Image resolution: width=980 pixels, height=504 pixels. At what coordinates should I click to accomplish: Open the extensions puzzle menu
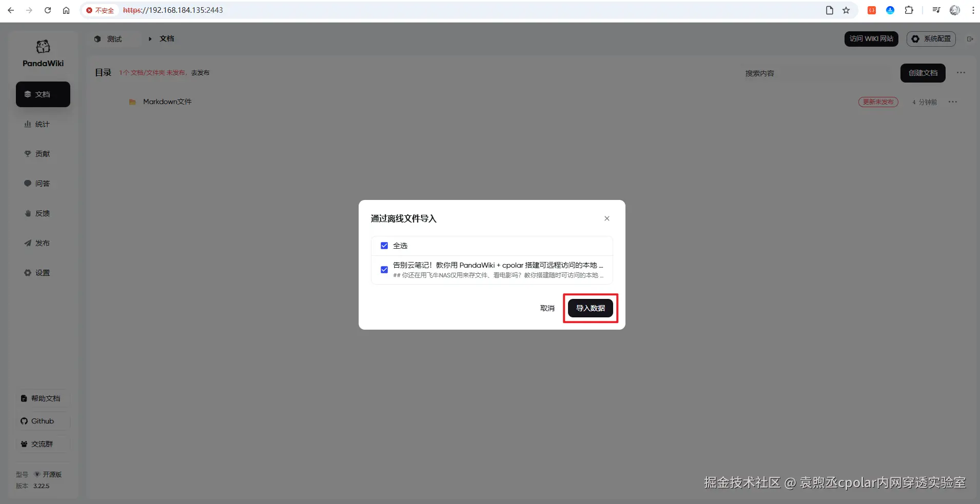pos(909,10)
